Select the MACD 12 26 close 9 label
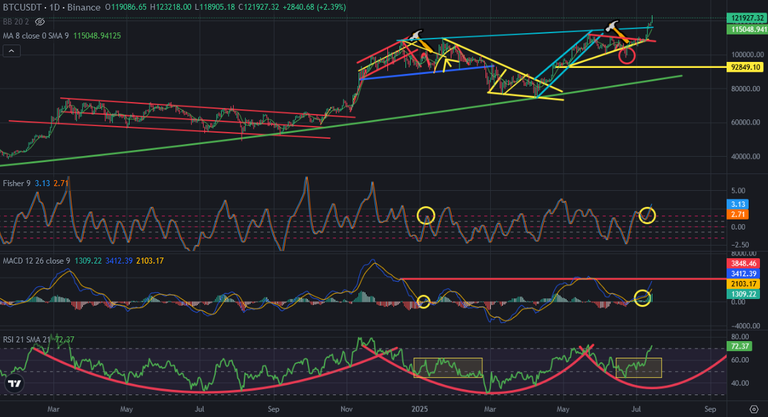Screen dimensions: 768x417 36,261
